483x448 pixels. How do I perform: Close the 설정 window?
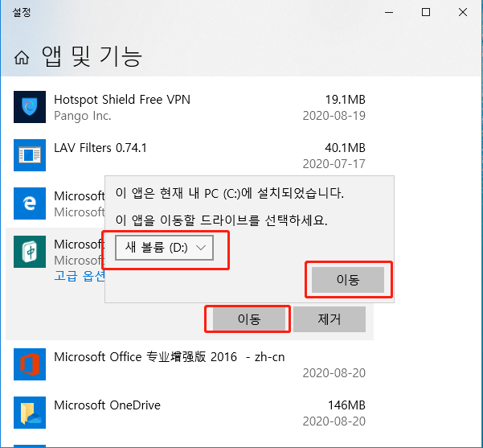pyautogui.click(x=464, y=12)
